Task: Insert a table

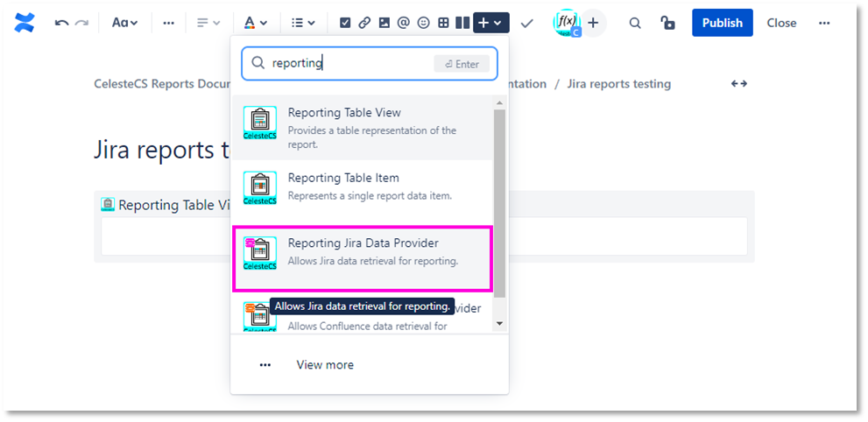Action: point(443,23)
